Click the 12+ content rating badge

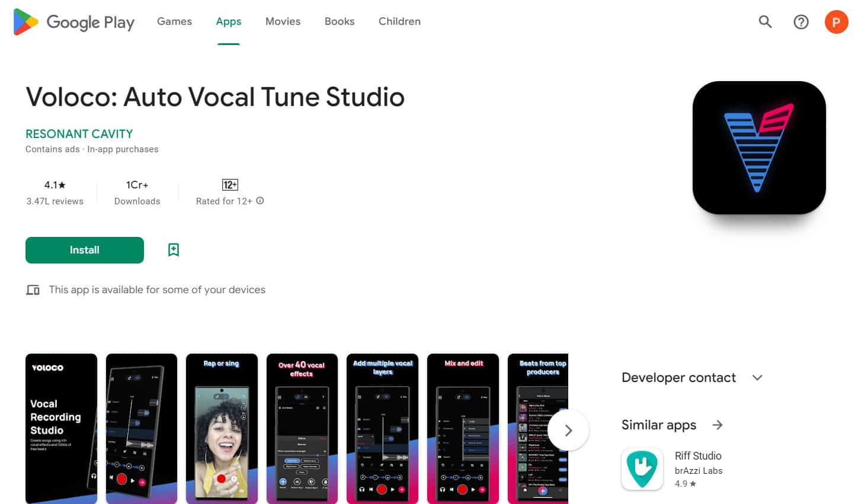tap(230, 185)
